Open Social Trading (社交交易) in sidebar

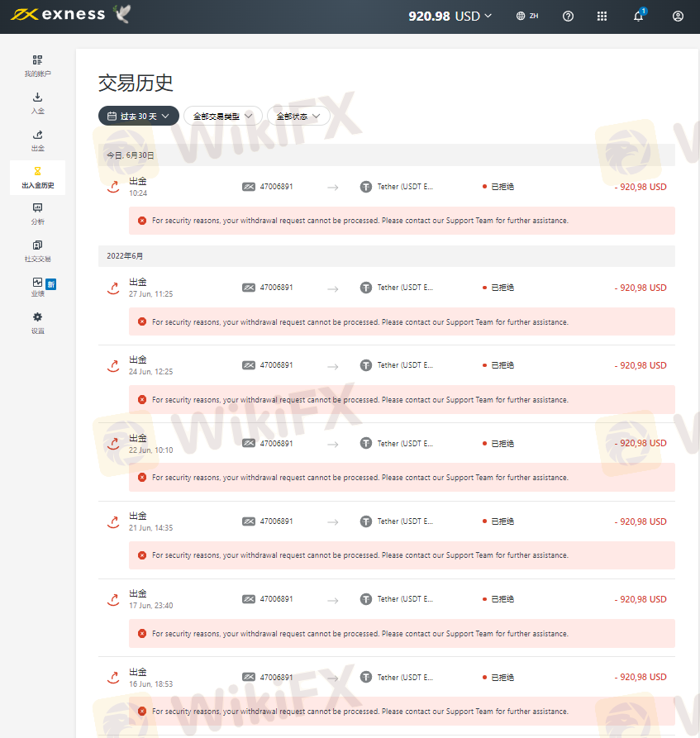38,251
